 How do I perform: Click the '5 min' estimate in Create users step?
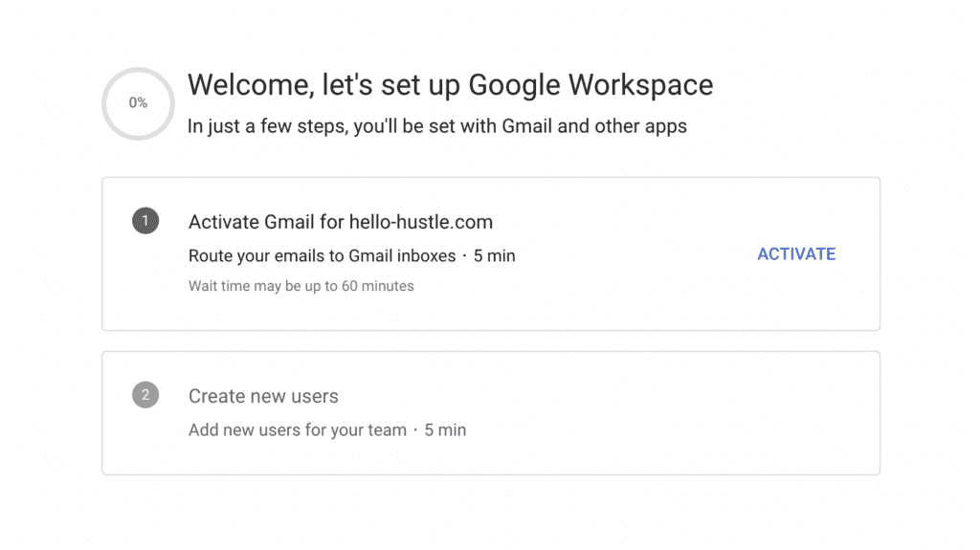coord(445,429)
